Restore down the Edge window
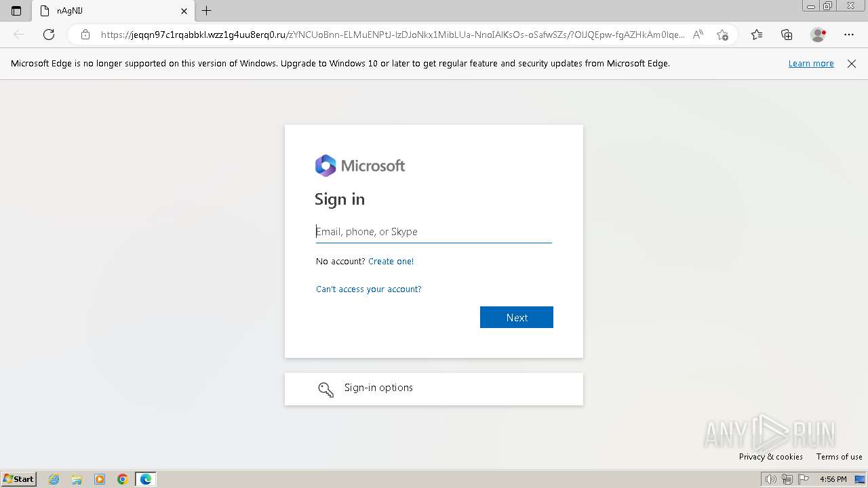The width and height of the screenshot is (868, 488). (x=827, y=5)
